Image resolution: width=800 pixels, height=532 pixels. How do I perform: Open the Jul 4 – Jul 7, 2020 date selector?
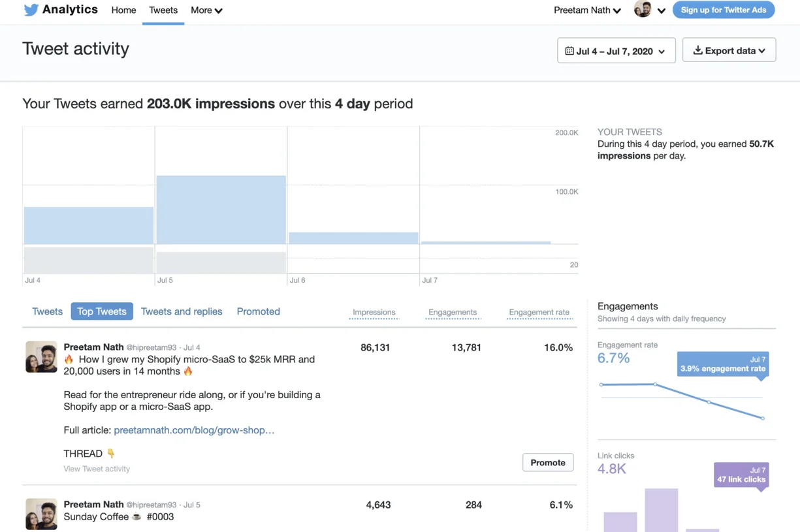tap(616, 51)
